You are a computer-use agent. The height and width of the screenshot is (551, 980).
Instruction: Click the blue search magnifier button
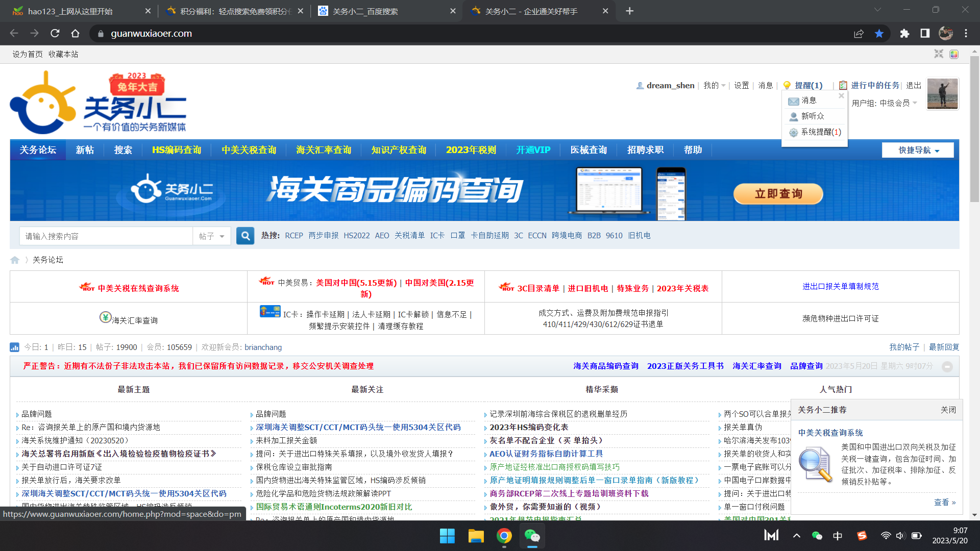246,236
